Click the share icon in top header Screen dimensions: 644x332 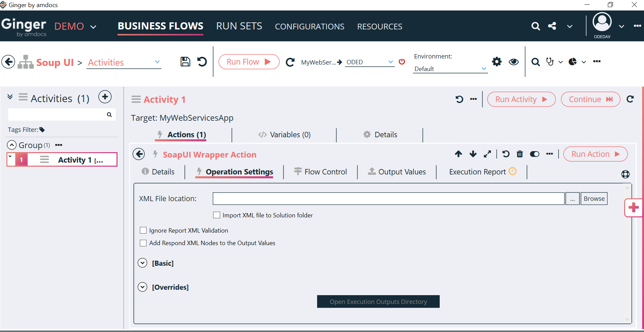click(x=552, y=26)
